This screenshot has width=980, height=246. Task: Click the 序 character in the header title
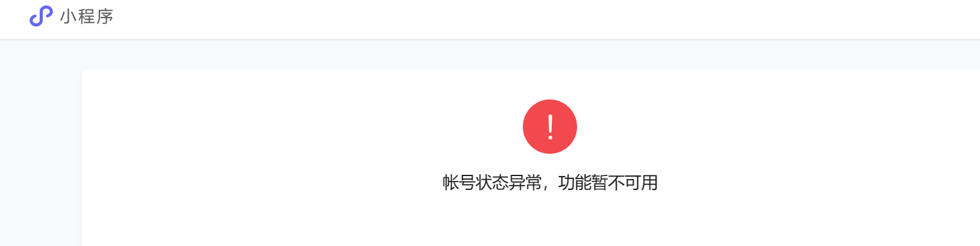pyautogui.click(x=105, y=16)
